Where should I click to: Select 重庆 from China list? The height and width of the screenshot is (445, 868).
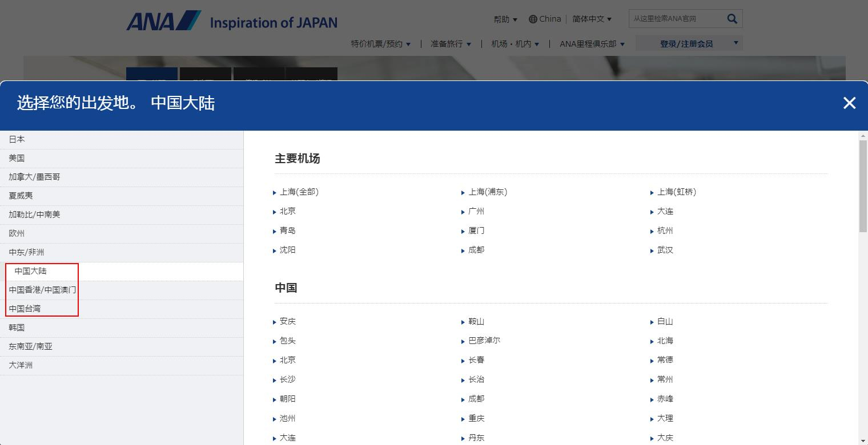point(476,418)
